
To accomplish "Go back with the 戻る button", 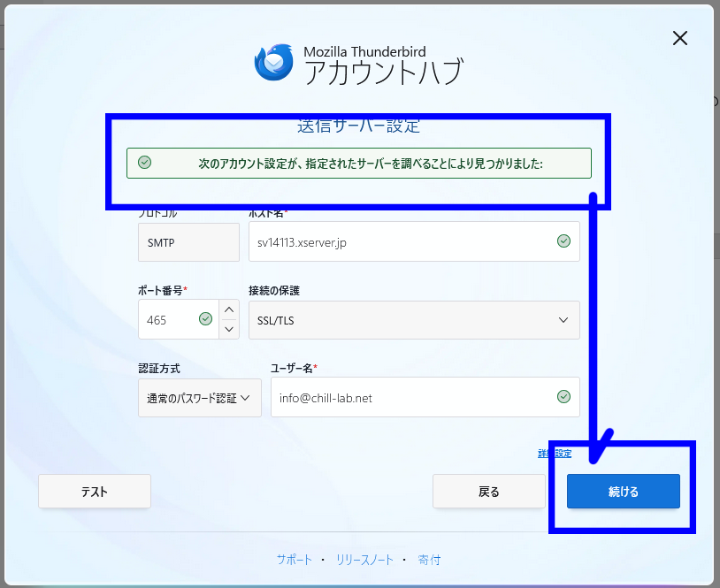I will coord(488,492).
